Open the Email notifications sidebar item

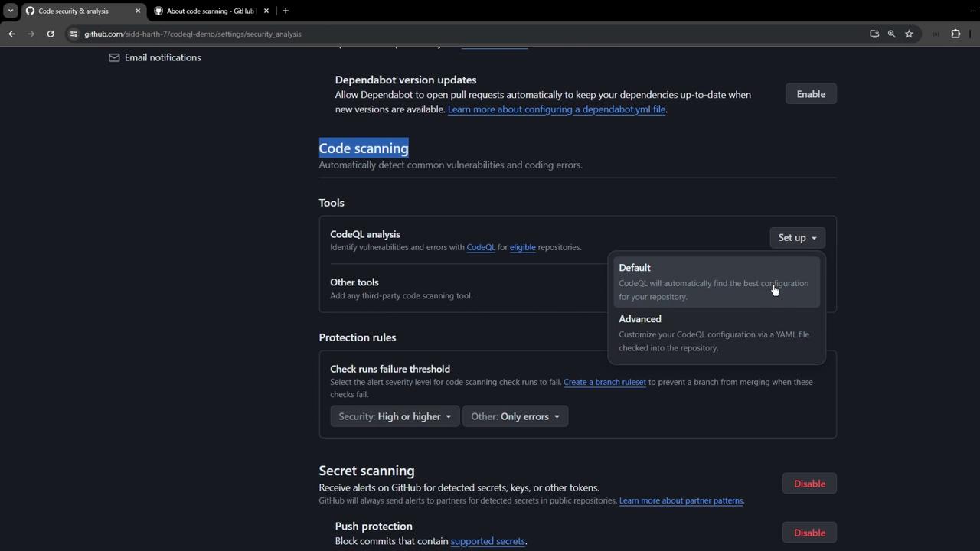tap(155, 57)
